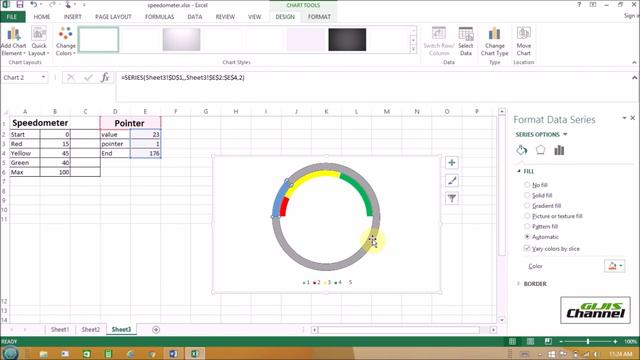This screenshot has height=360, width=640.
Task: Click formula bar Cancel X icon
Action: click(x=71, y=77)
